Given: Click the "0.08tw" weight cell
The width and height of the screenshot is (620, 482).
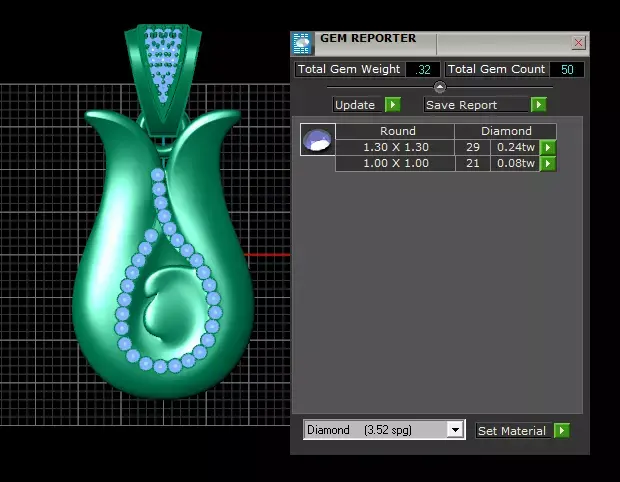Looking at the screenshot, I should 515,163.
